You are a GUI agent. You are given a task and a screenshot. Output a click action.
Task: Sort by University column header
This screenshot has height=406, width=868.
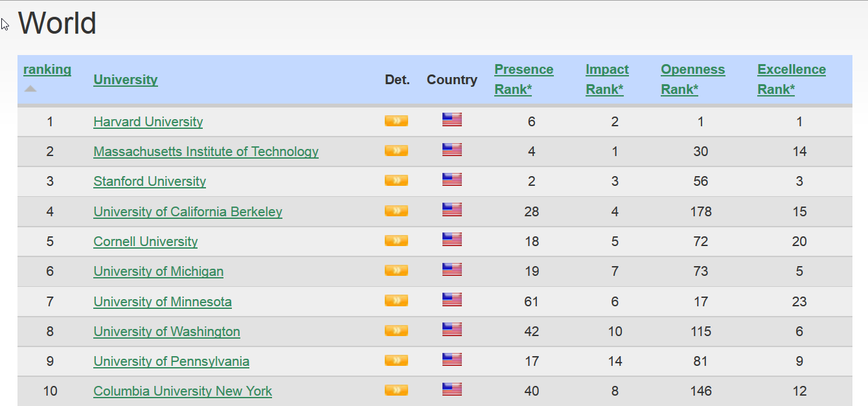(x=126, y=80)
